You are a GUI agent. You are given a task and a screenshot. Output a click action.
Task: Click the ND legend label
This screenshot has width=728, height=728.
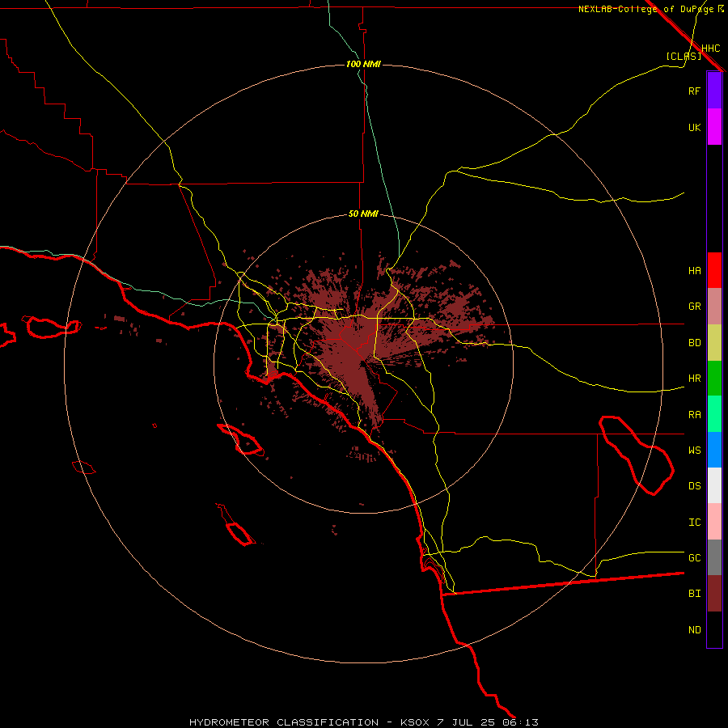coord(694,630)
